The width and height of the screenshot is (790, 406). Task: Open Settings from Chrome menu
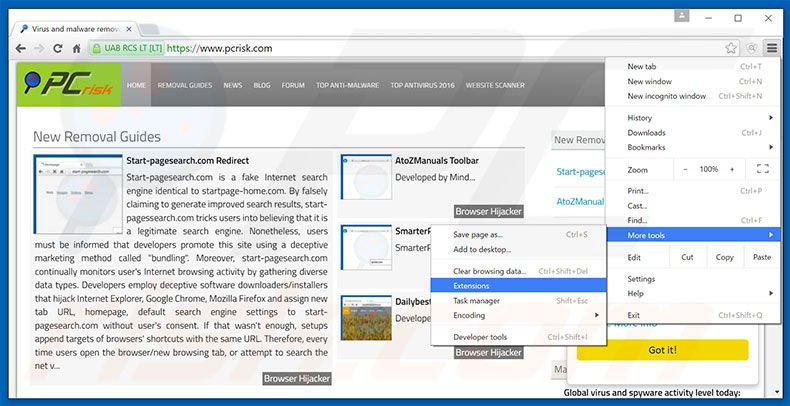coord(693,279)
